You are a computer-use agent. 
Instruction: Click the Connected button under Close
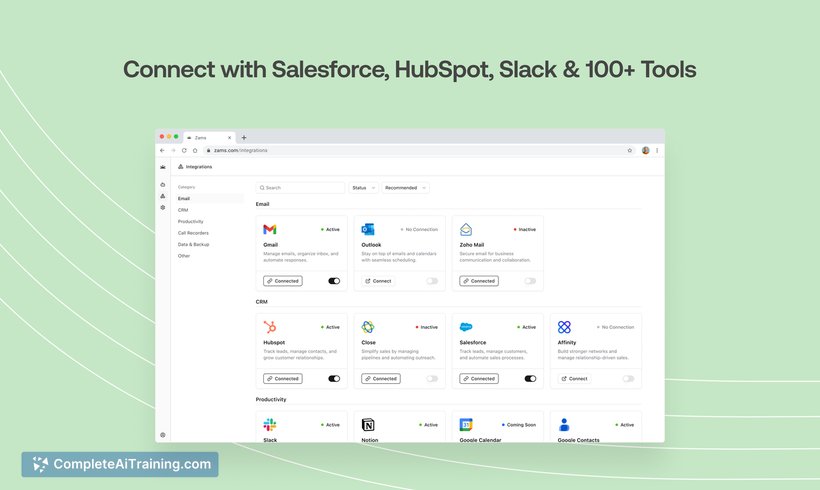(x=381, y=379)
